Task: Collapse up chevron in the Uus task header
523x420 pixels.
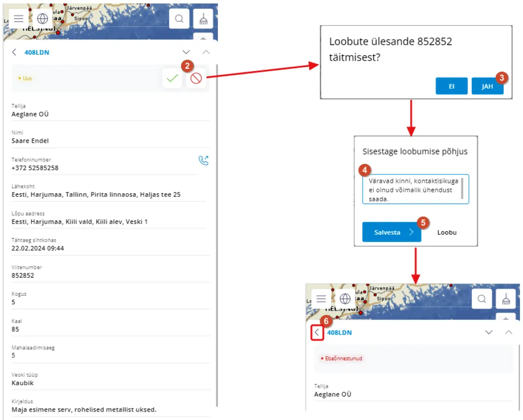Action: point(206,52)
